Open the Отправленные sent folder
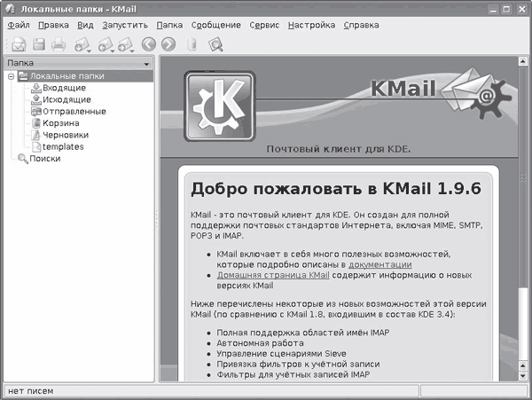Viewport: 532px width, 400px height. click(74, 112)
